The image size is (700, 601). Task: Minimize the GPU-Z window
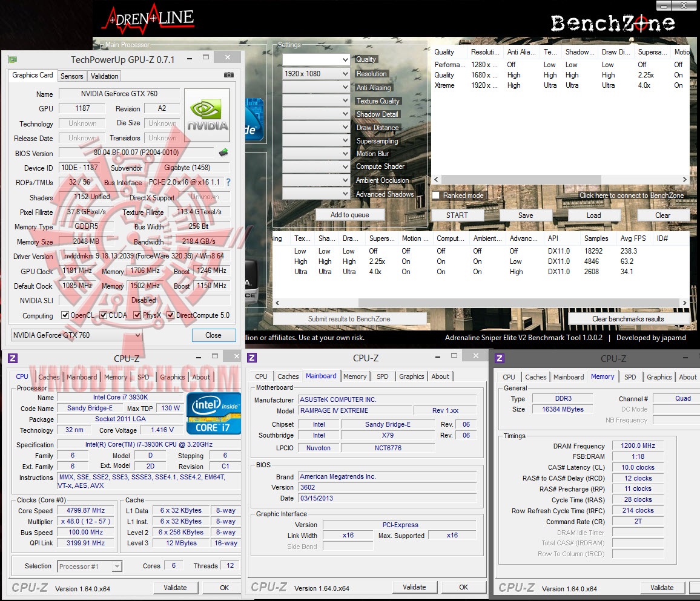pyautogui.click(x=190, y=58)
